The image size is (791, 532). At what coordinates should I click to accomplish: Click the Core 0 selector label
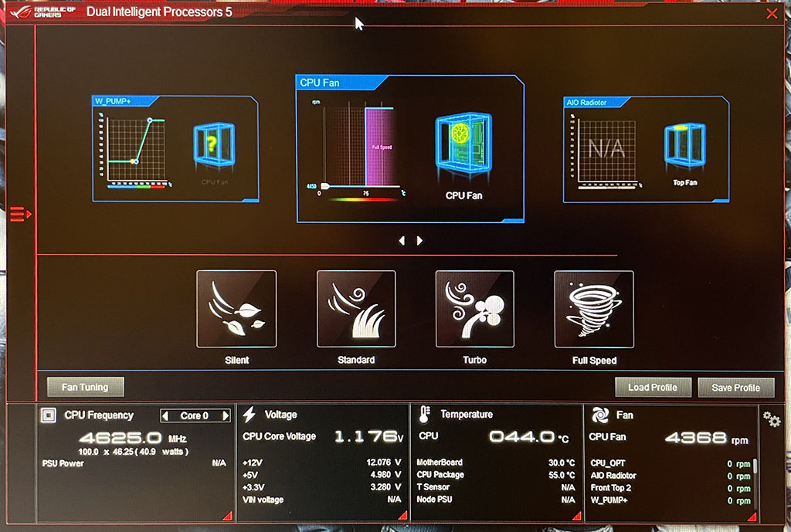195,416
